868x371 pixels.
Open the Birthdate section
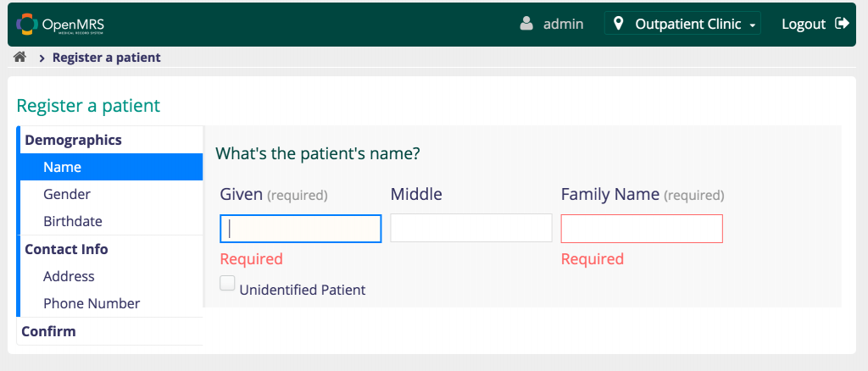point(111,221)
